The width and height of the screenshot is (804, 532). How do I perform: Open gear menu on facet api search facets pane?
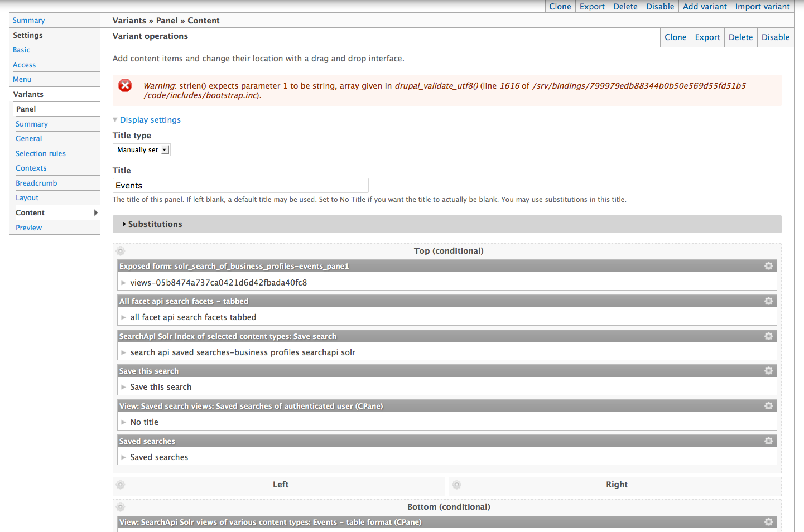click(x=768, y=301)
